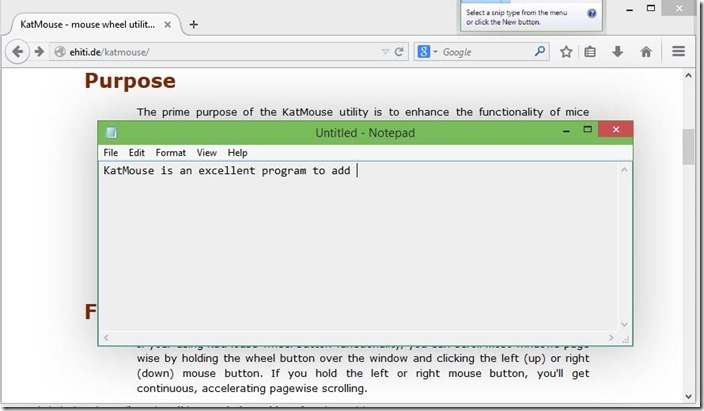
Task: Open Notepad Help menu
Action: tap(238, 153)
